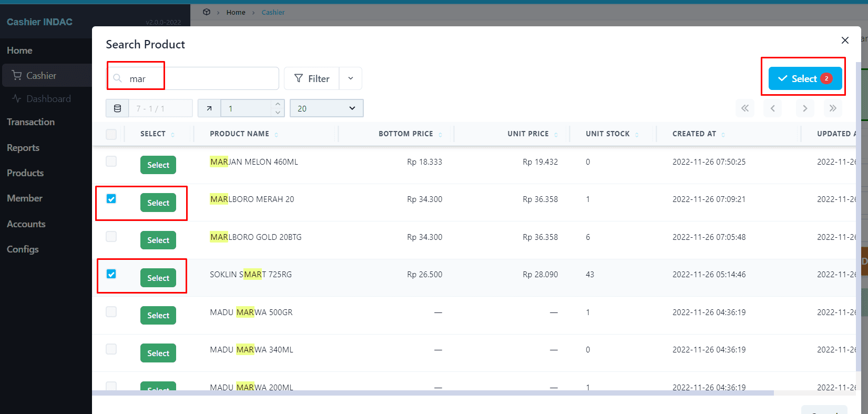
Task: Open Configs menu in the sidebar
Action: tap(23, 249)
